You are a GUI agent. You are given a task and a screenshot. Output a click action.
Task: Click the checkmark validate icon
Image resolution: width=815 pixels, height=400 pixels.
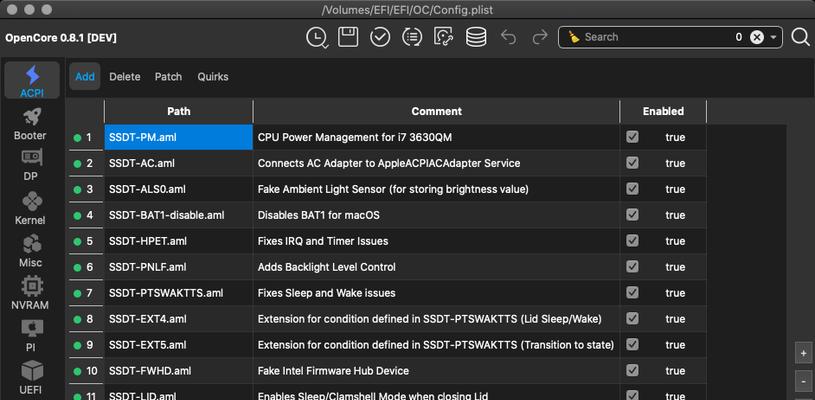[x=380, y=37]
